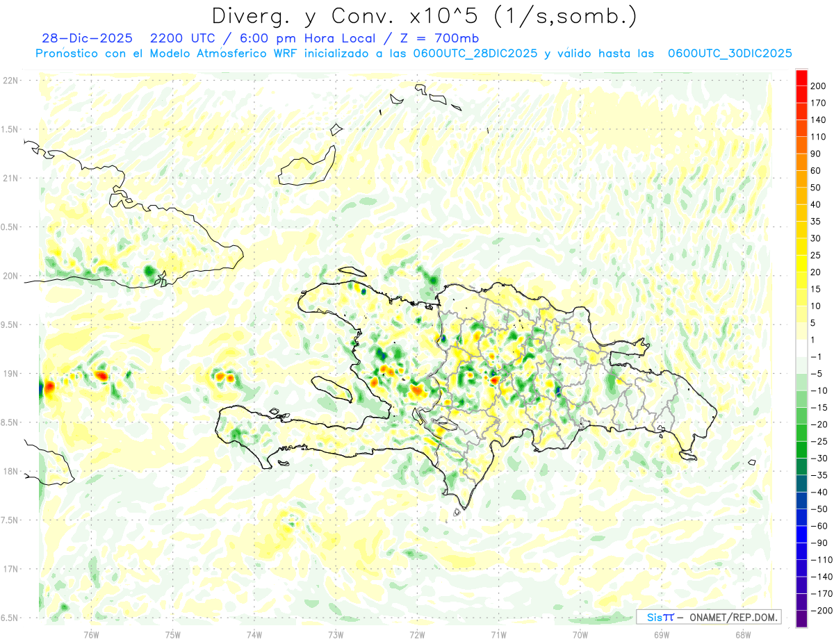Click the white colorbar swatch between 1 and -1
The image size is (834, 644).
coord(801,349)
